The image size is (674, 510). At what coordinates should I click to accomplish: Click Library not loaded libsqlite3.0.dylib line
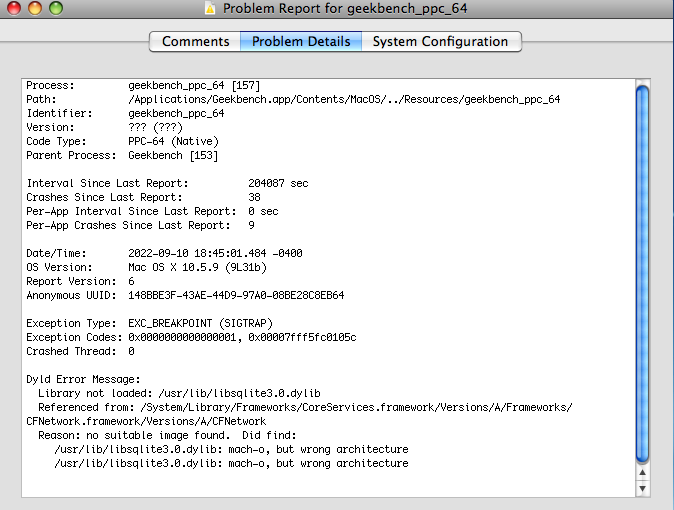tap(179, 393)
